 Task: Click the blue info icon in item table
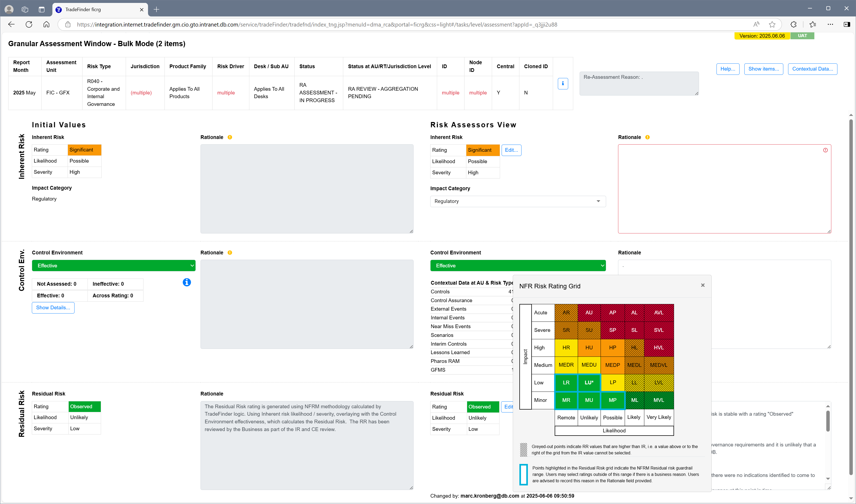[563, 84]
